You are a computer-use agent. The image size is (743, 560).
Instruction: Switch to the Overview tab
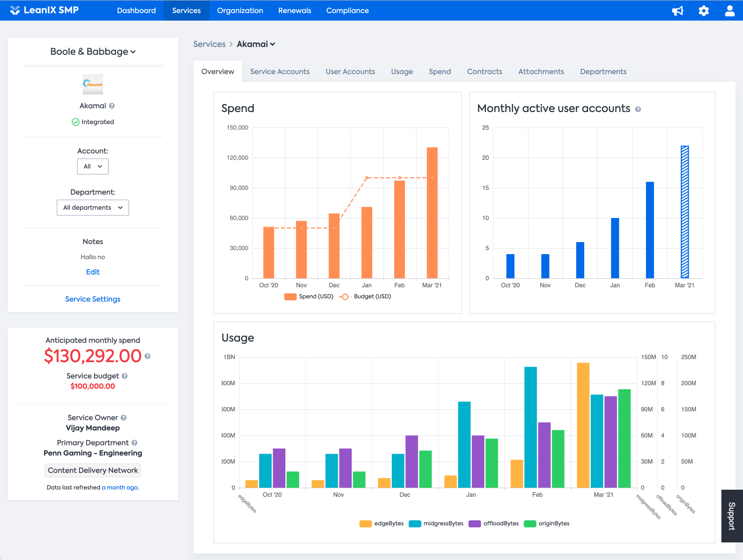(x=218, y=72)
